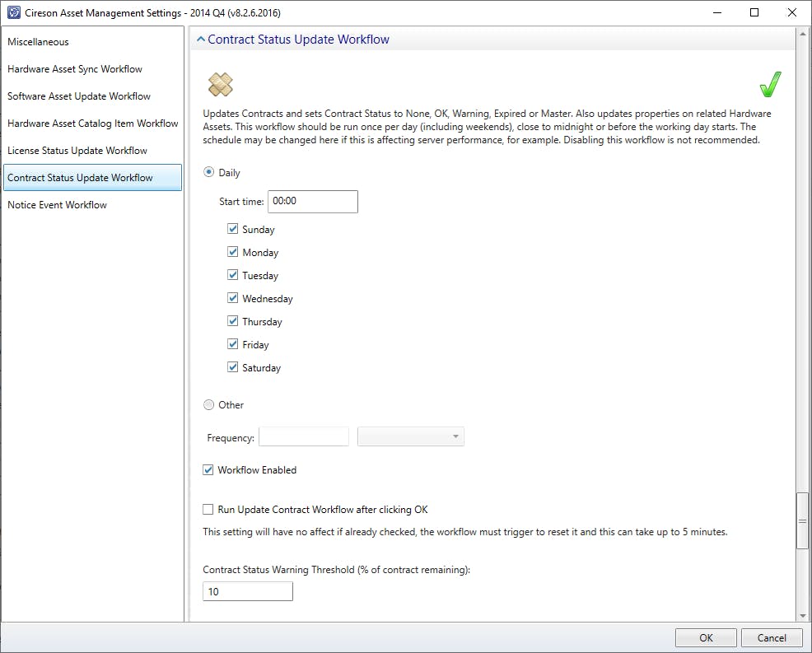Uncheck the Sunday checkbox

pyautogui.click(x=233, y=230)
